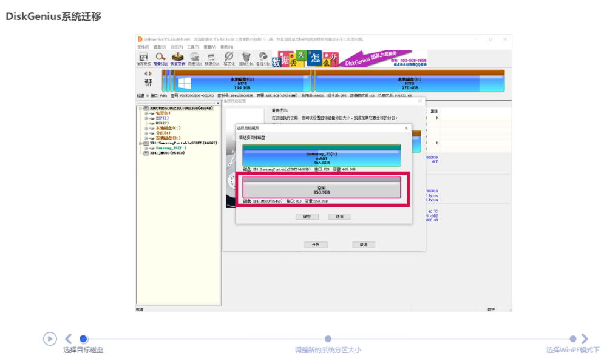This screenshot has height=364, width=607.
Task: Open the 磁盘(D) menu
Action: 160,47
